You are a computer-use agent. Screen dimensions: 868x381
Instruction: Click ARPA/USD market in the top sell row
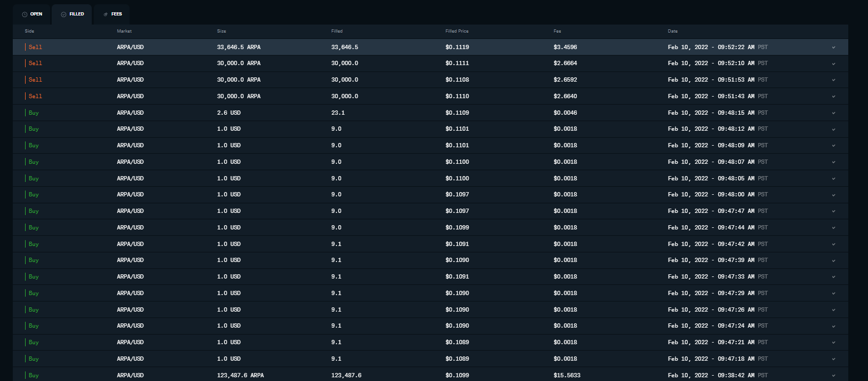130,47
